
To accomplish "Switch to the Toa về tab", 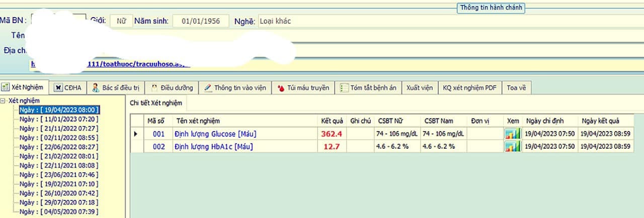I will (x=516, y=87).
